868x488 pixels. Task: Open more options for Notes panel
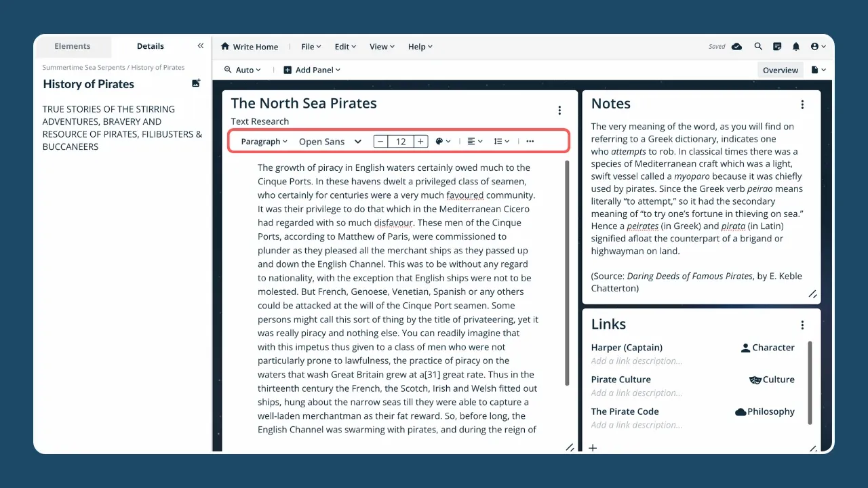[802, 104]
